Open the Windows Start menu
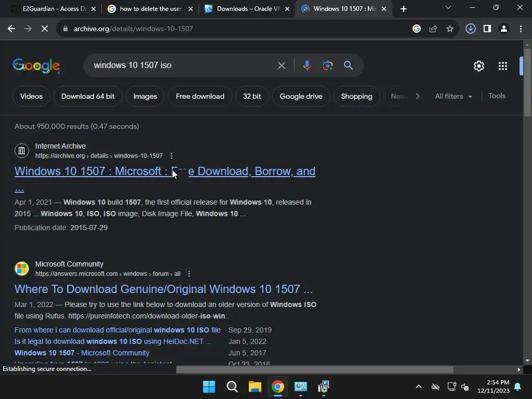The width and height of the screenshot is (532, 399). 209,387
